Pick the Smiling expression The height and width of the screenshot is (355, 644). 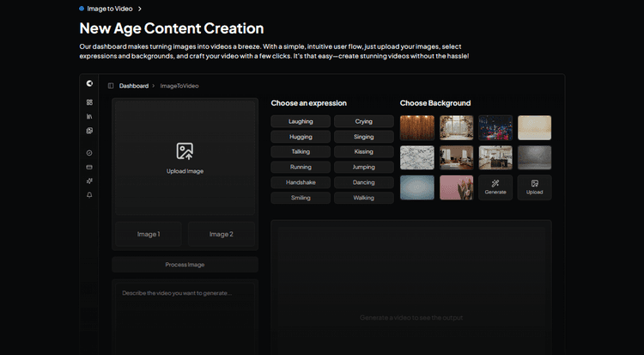[x=301, y=198]
